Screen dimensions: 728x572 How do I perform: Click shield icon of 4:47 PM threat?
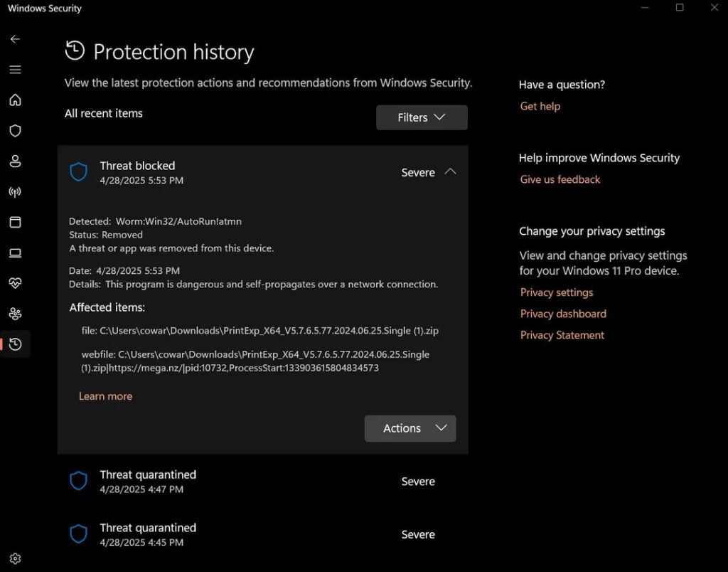[78, 481]
